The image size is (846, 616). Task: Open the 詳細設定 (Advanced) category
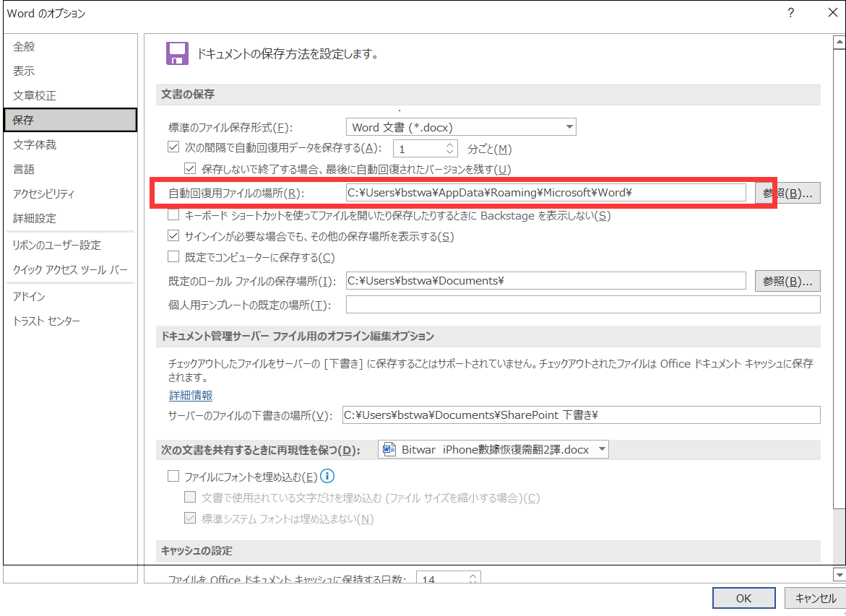[x=35, y=218]
